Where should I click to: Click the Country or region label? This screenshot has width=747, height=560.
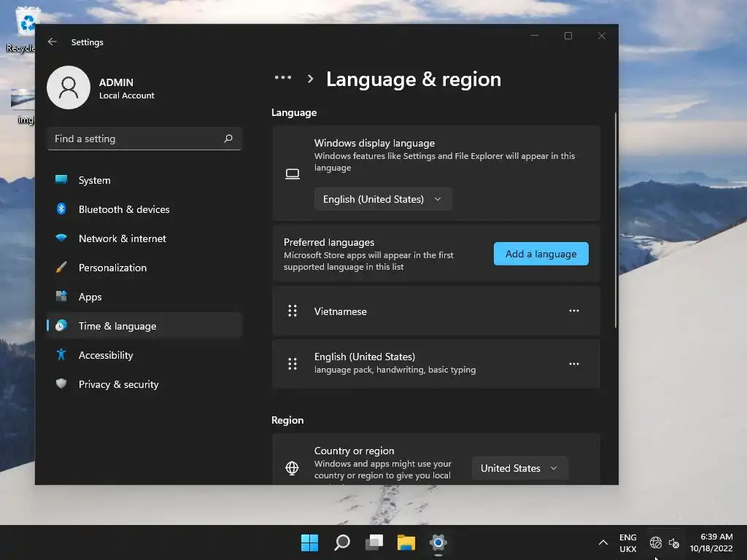[x=354, y=451]
